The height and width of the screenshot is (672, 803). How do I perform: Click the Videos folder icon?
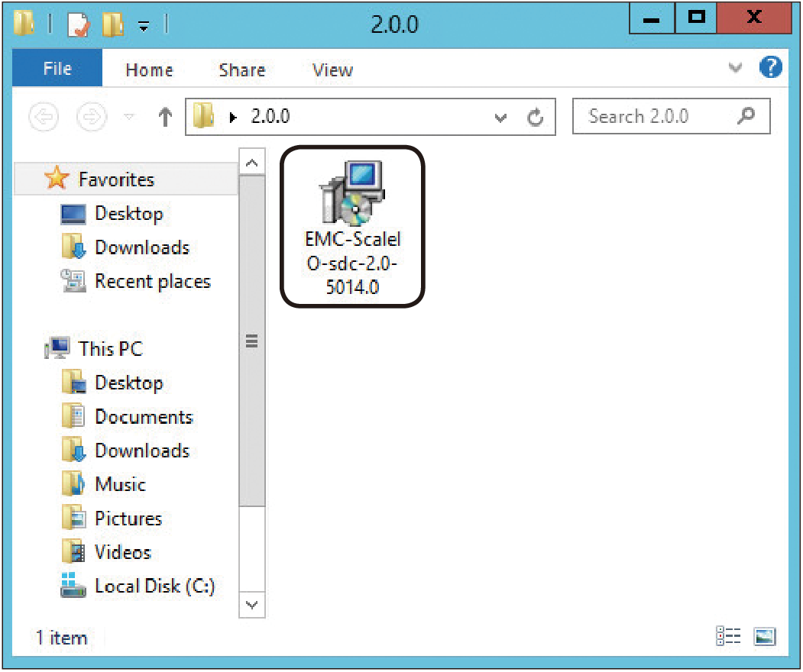tap(73, 551)
